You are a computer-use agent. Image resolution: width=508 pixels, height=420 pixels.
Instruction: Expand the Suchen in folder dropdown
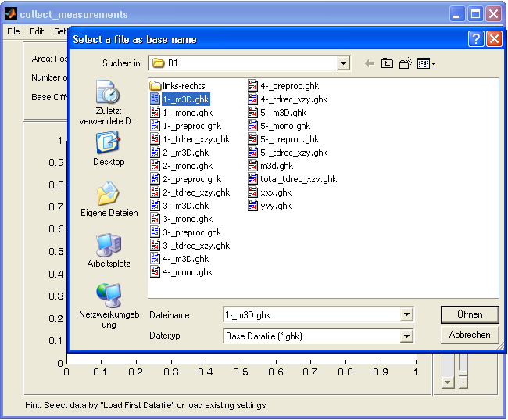click(343, 63)
